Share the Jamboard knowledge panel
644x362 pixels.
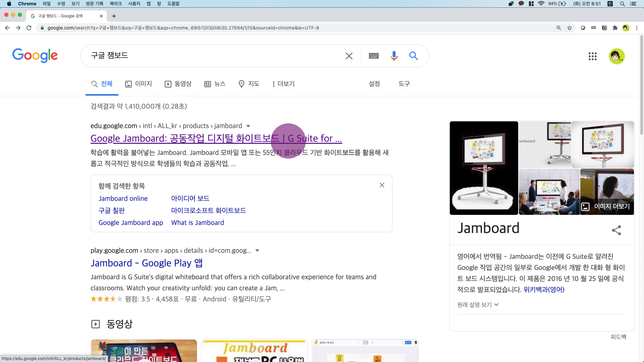pos(616,230)
